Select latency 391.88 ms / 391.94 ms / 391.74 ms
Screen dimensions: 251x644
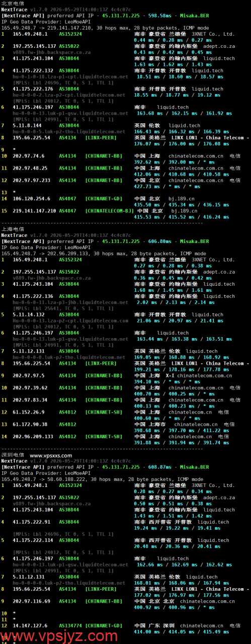[182, 442]
